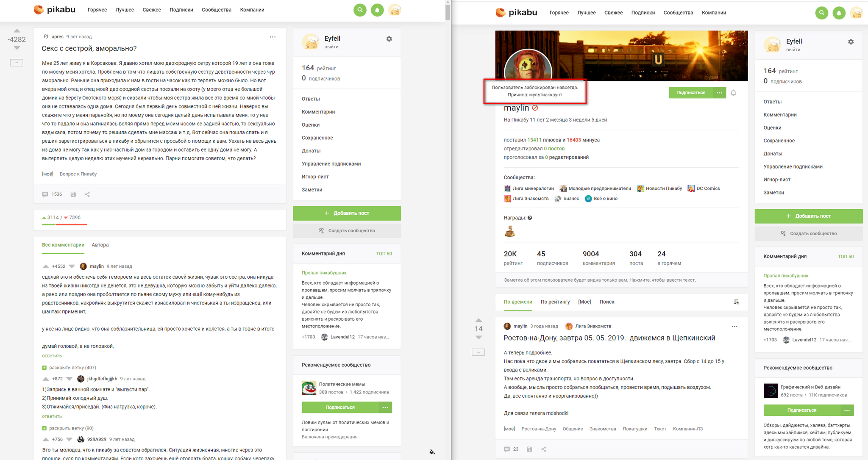The width and height of the screenshot is (868, 460).
Task: Expand the comment branch with 407 replies
Action: 69,368
